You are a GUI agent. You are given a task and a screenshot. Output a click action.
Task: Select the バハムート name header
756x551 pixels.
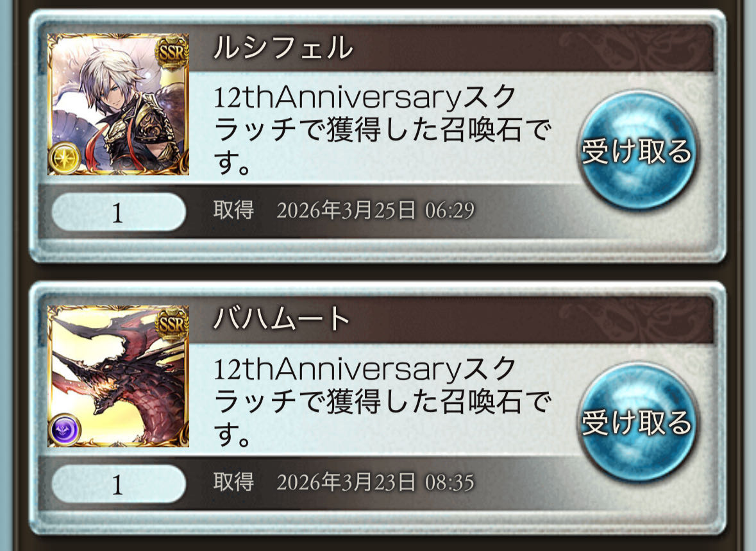281,319
